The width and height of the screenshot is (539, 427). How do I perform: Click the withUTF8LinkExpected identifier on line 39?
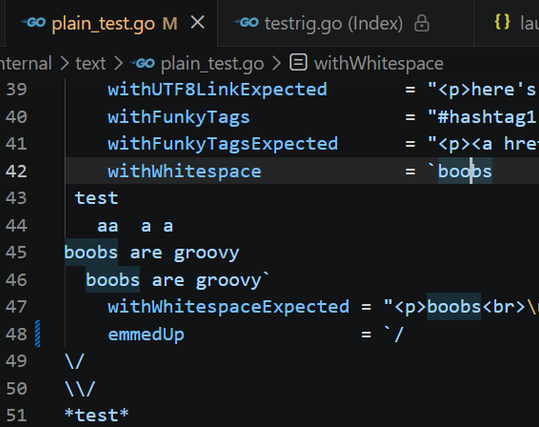click(x=217, y=90)
